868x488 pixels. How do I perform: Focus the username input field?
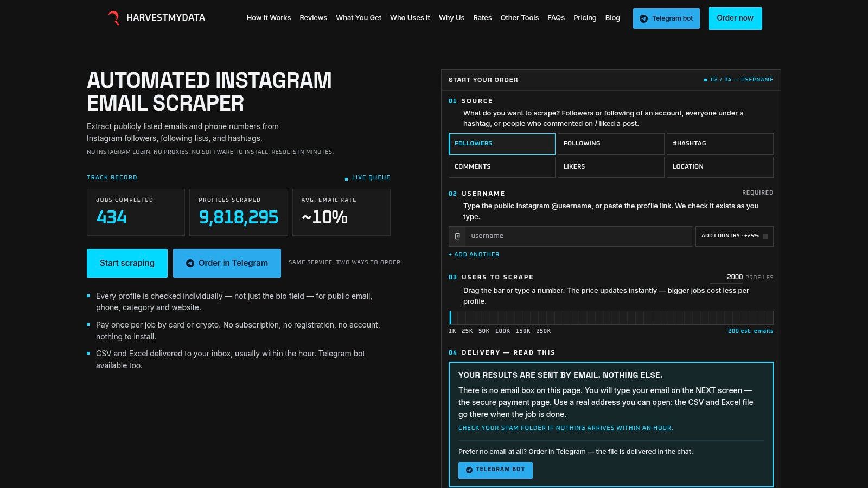coord(578,236)
